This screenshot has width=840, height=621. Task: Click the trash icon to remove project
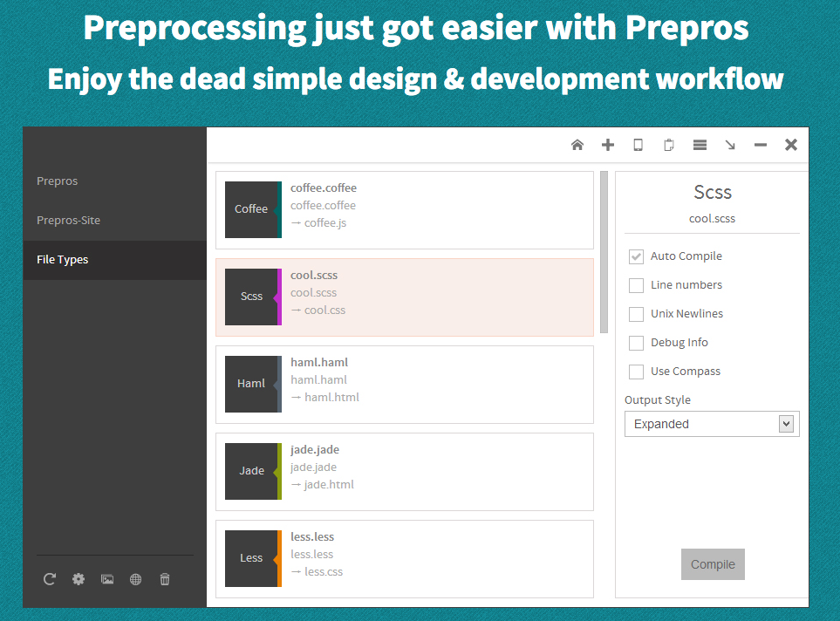(x=165, y=579)
